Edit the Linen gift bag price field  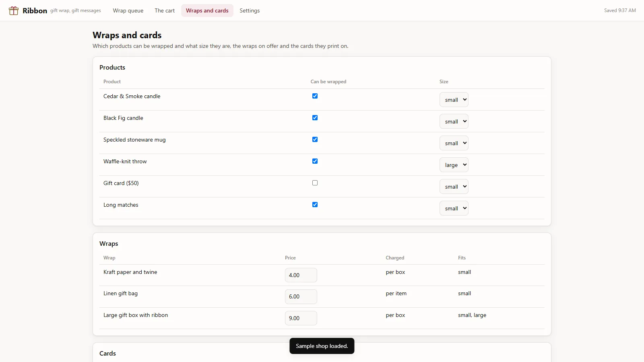301,296
